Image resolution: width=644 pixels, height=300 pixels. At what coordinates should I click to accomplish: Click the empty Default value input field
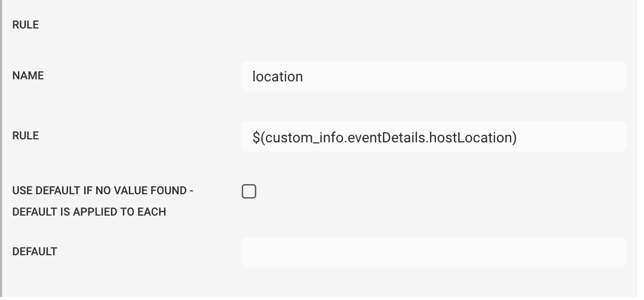point(433,252)
